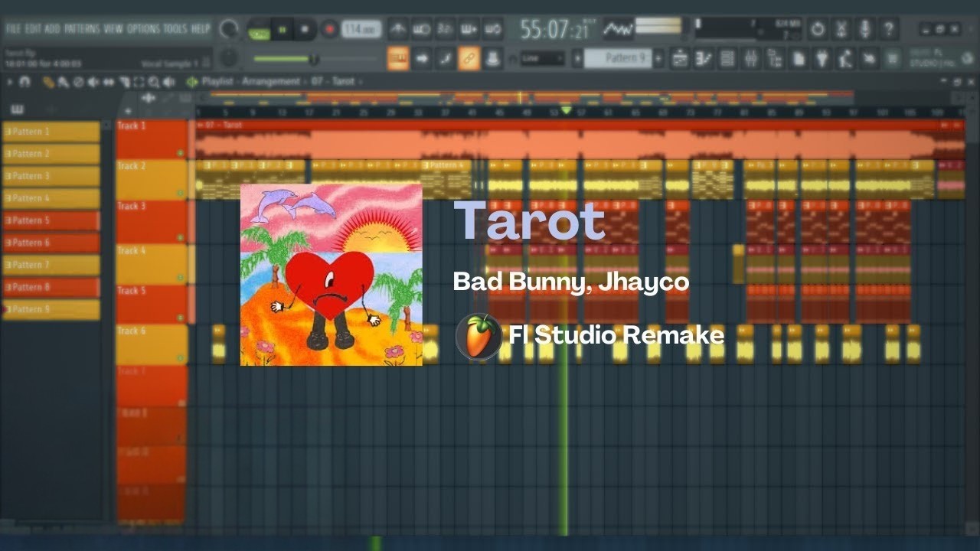Open the PATTERNS menu
Image resolution: width=980 pixels, height=551 pixels.
click(x=82, y=29)
